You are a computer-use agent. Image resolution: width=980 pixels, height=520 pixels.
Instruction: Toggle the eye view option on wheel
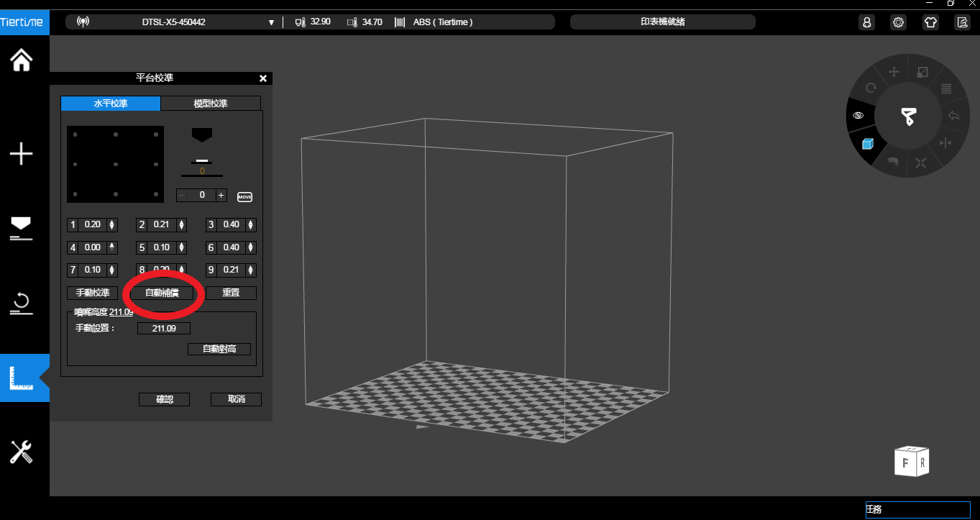tap(858, 115)
